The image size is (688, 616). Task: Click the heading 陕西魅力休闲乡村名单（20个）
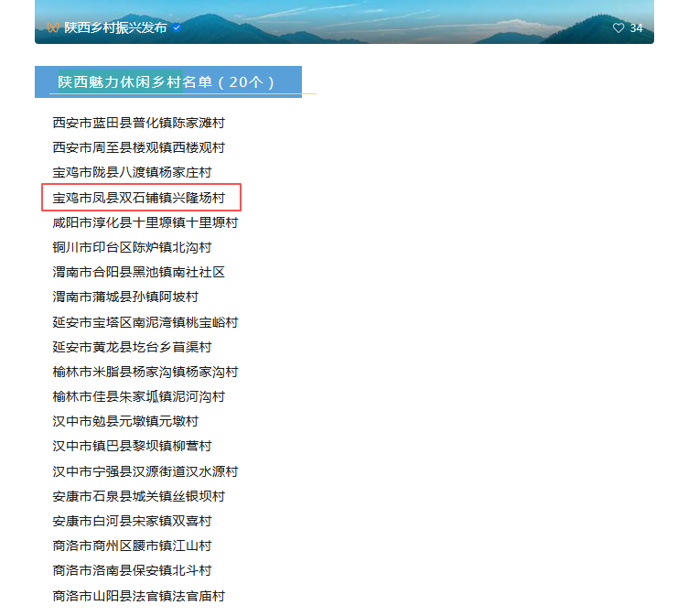pos(167,81)
